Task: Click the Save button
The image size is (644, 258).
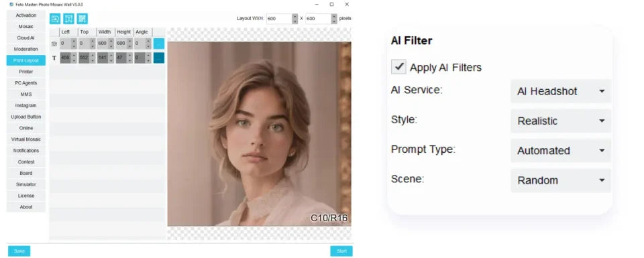Action: [x=19, y=251]
